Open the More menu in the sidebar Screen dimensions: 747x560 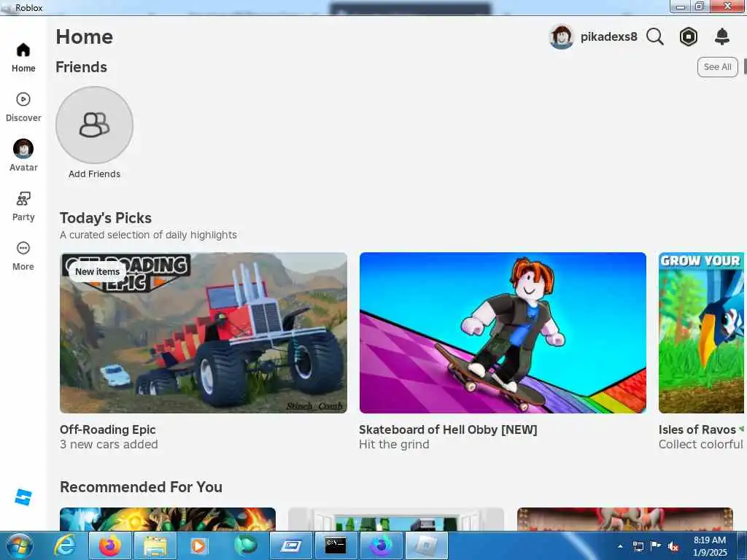[23, 256]
